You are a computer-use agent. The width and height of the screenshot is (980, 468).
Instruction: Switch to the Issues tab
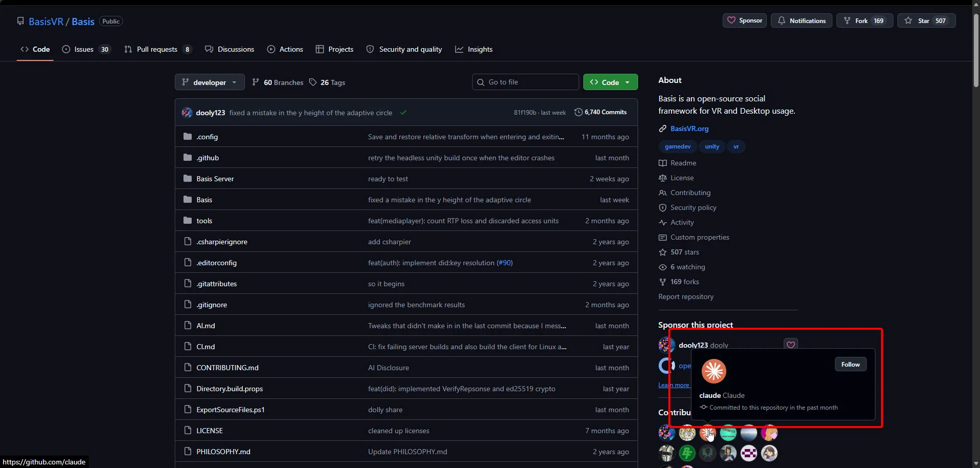point(86,49)
